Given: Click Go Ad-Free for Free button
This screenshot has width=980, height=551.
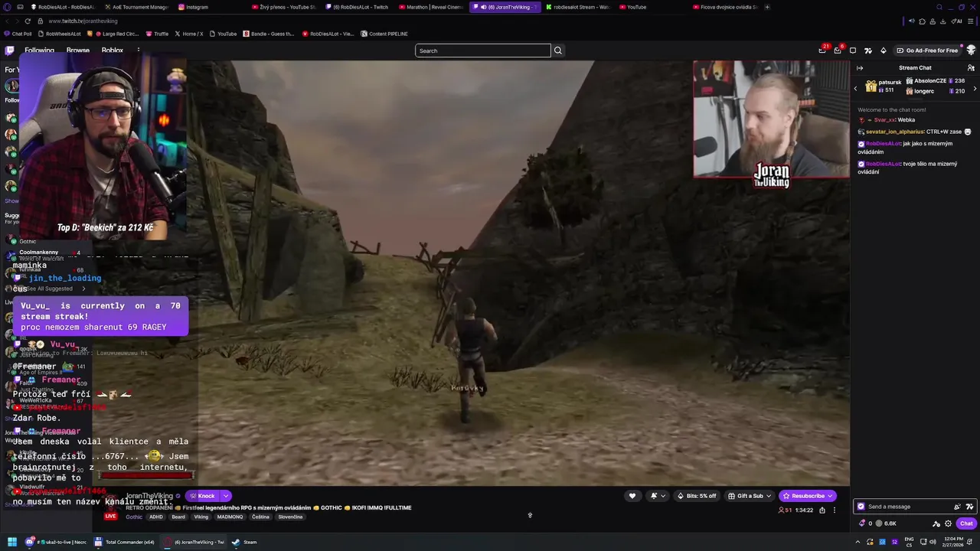Looking at the screenshot, I should (x=927, y=51).
